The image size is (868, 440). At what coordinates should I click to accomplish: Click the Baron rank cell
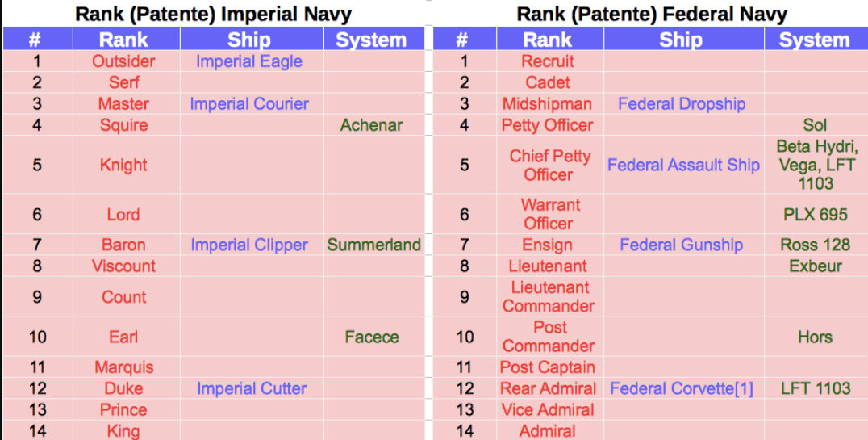(x=123, y=245)
